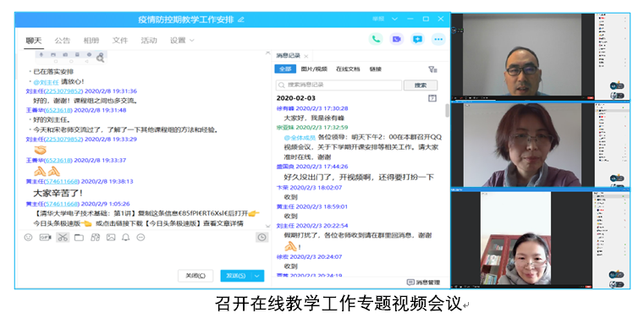Click the 关闭(C) button
This screenshot has width=644, height=324.
point(195,276)
